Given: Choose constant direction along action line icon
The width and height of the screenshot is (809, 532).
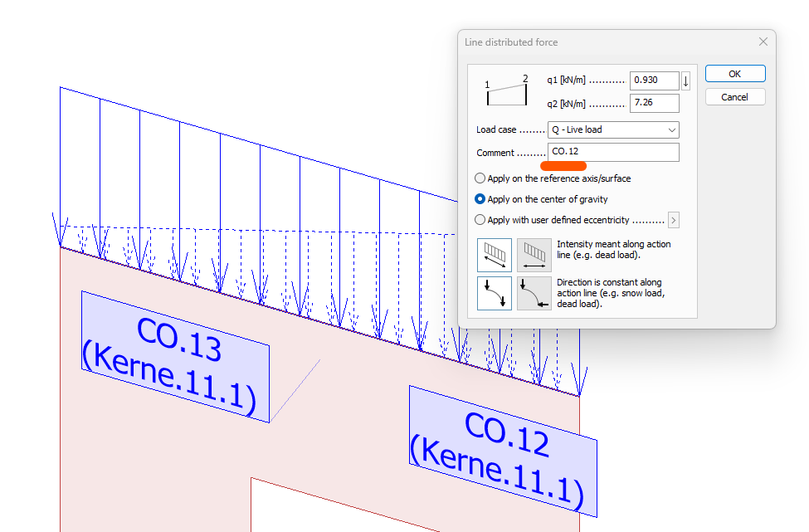Looking at the screenshot, I should coord(495,293).
